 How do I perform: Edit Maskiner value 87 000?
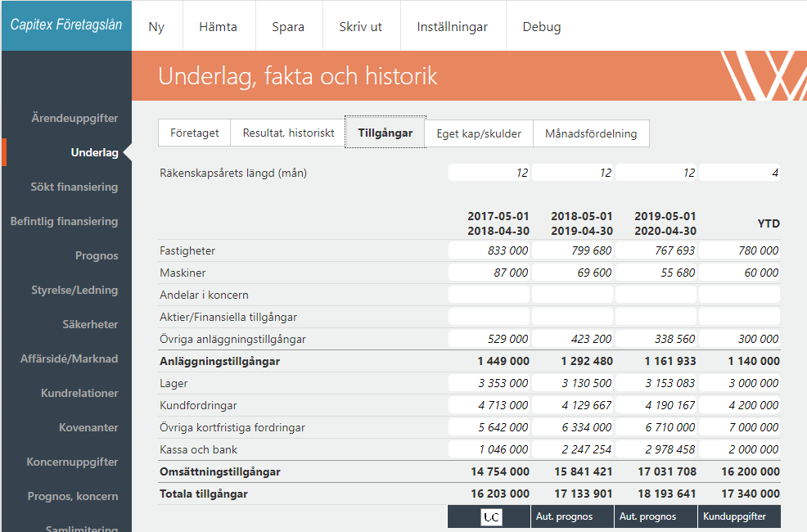pyautogui.click(x=489, y=273)
